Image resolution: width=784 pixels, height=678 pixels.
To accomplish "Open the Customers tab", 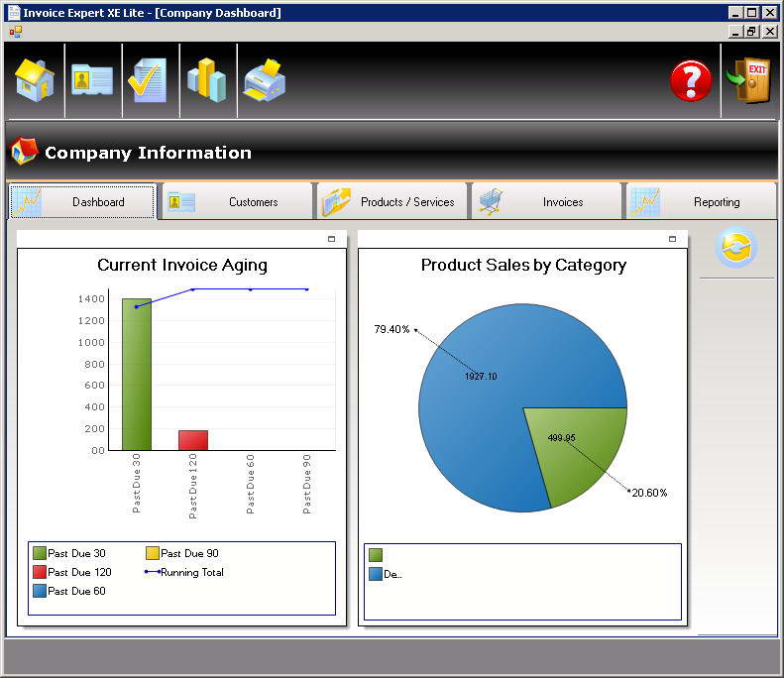I will coord(237,202).
